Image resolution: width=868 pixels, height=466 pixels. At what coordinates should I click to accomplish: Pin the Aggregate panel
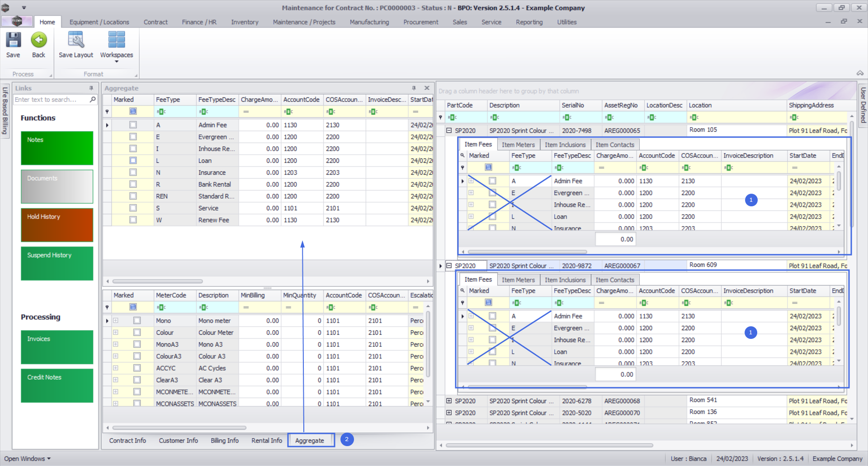(414, 88)
